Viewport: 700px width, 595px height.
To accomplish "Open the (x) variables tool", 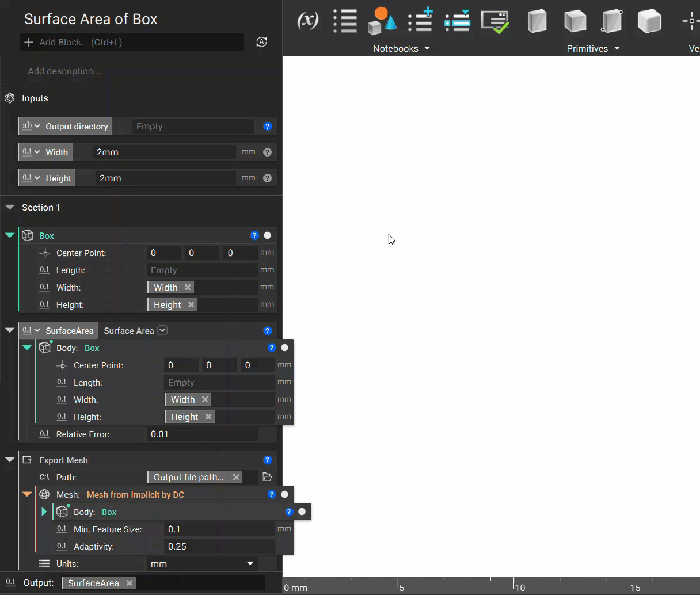I will pos(308,21).
